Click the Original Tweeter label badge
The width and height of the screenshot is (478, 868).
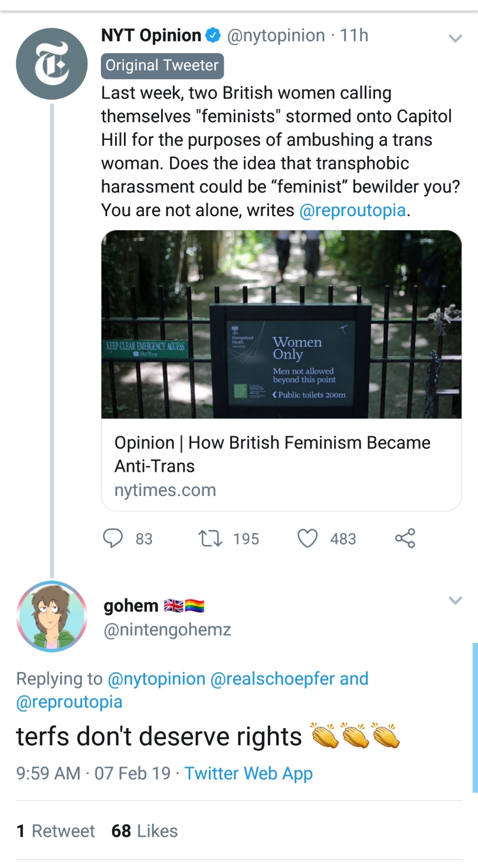pos(162,65)
